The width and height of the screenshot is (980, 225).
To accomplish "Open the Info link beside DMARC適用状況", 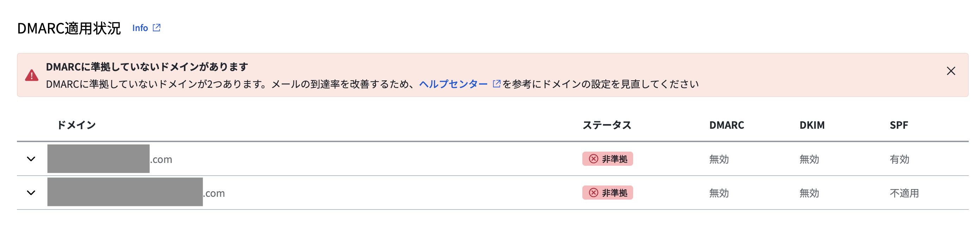I will [139, 28].
